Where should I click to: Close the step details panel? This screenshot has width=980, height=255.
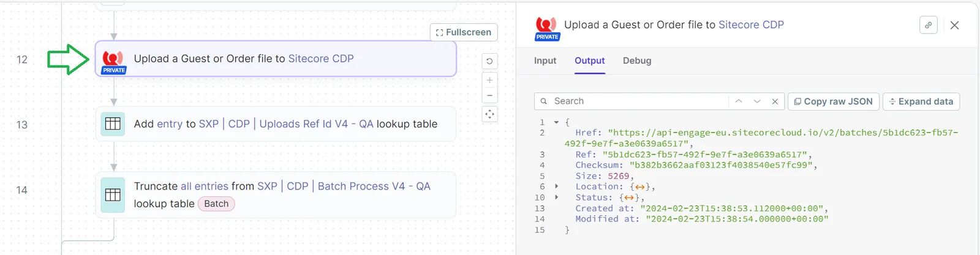[954, 25]
